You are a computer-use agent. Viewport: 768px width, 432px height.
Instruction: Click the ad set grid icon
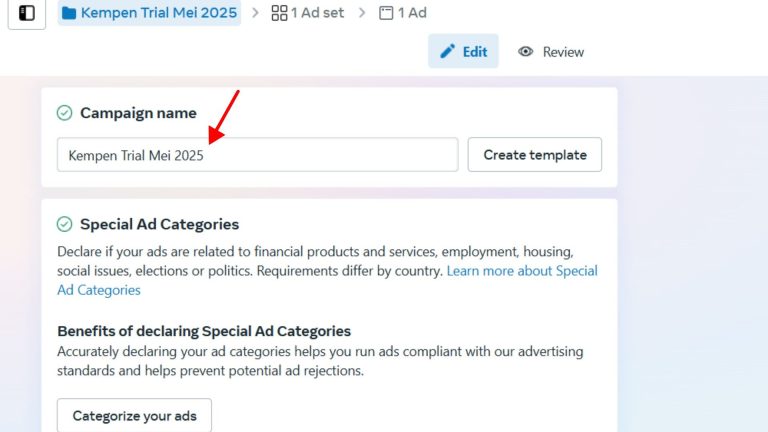click(279, 13)
